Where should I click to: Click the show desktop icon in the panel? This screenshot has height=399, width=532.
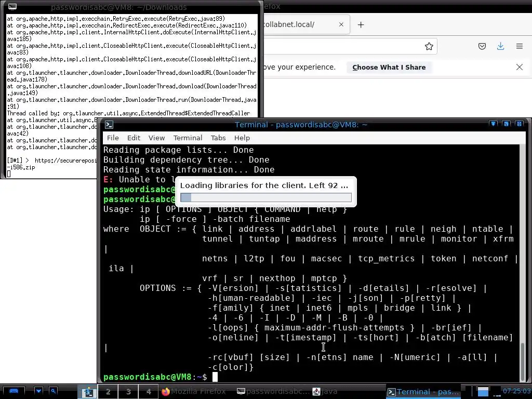pyautogui.click(x=13, y=391)
